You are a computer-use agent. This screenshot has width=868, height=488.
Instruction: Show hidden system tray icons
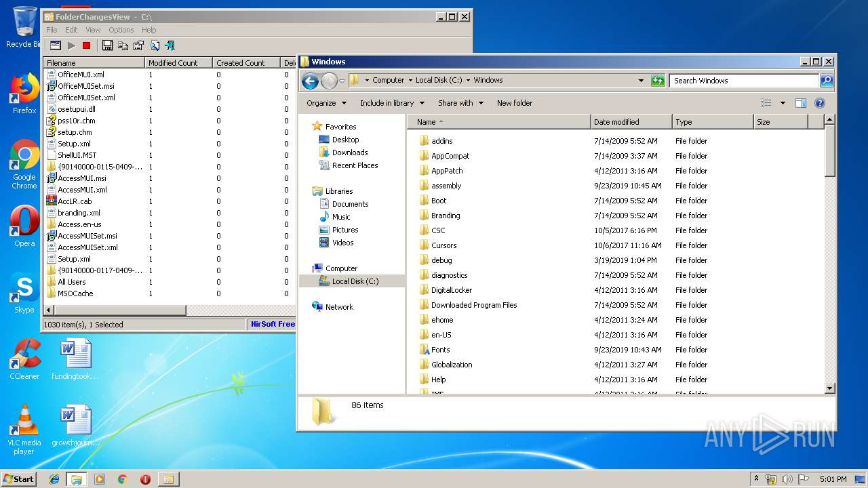point(756,479)
